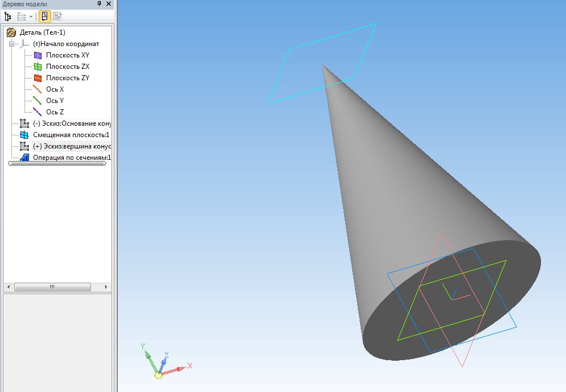Image resolution: width=566 pixels, height=392 pixels.
Task: Click the Y axis arrow of orientation triad
Action: pos(151,361)
